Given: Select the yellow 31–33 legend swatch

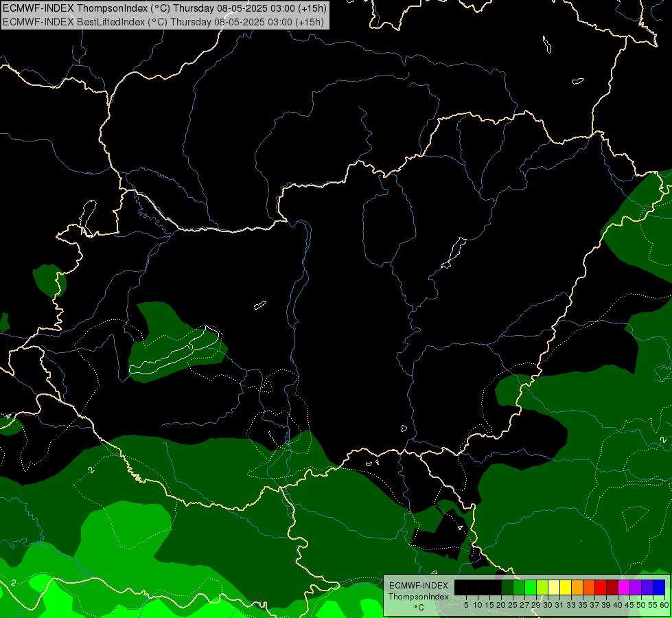Looking at the screenshot, I should click(566, 587).
